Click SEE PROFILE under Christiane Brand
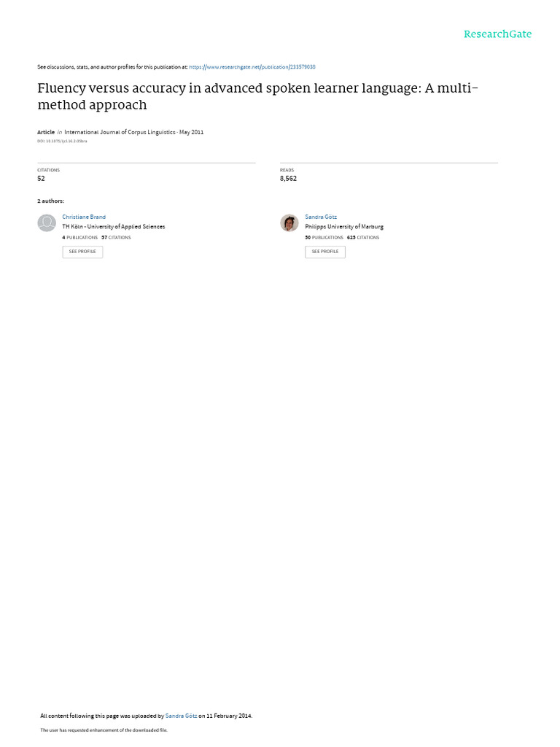 [x=82, y=252]
